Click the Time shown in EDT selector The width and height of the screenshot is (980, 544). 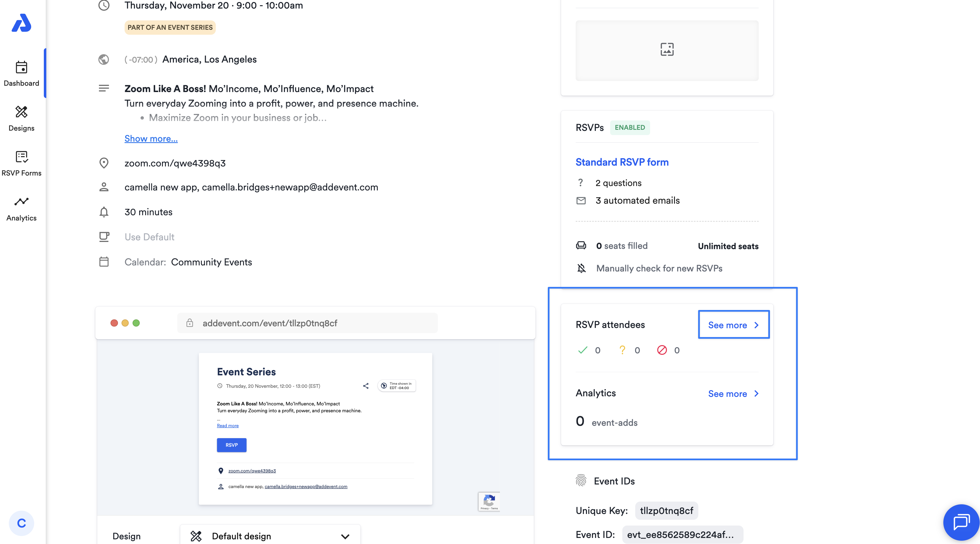[396, 386]
